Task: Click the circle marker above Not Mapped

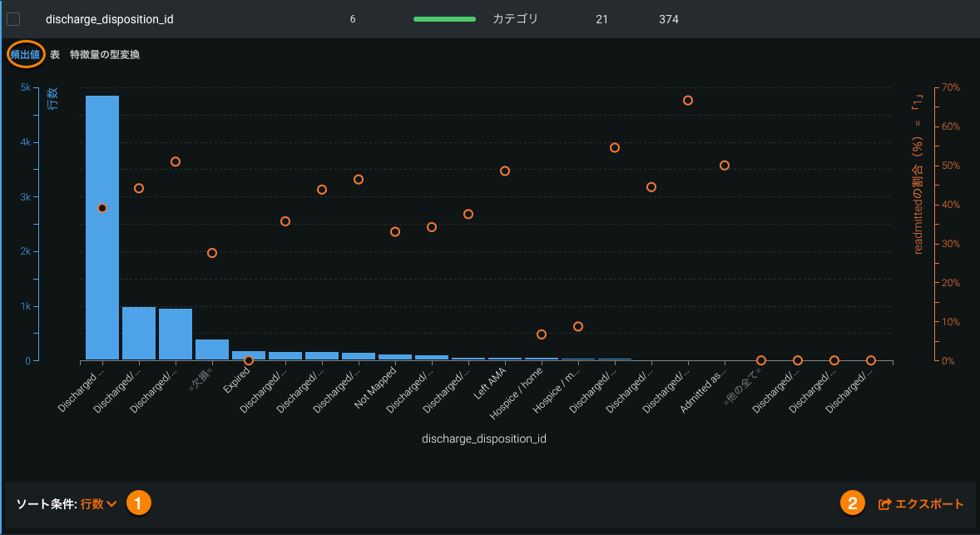Action: 395,232
